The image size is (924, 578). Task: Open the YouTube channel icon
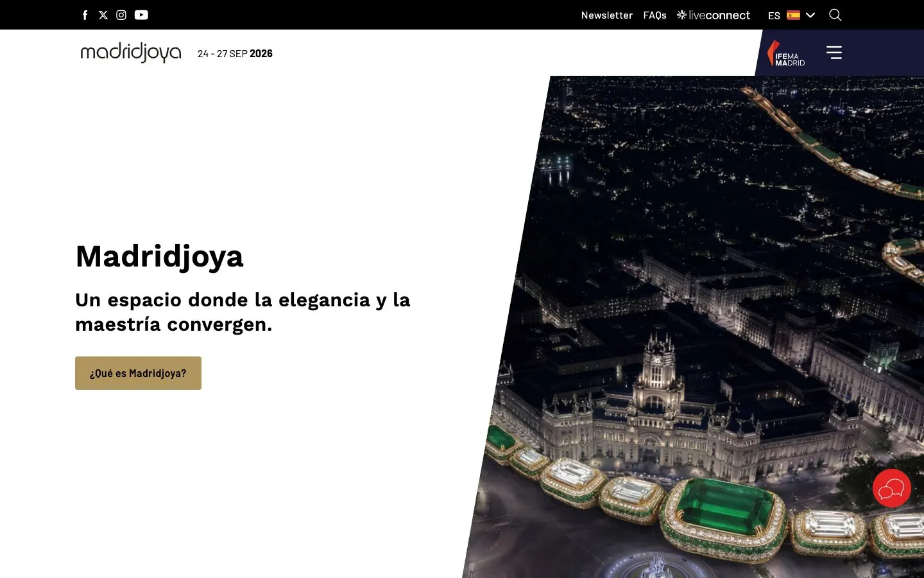pyautogui.click(x=141, y=15)
